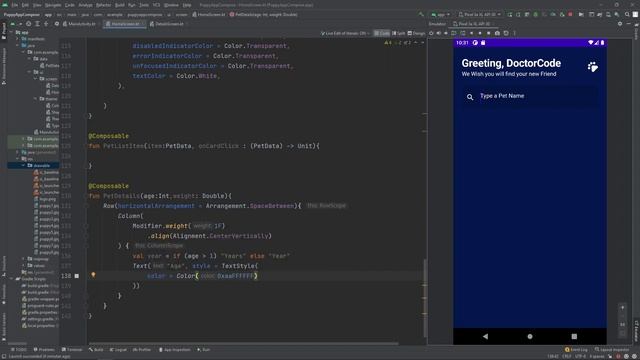The height and width of the screenshot is (360, 640).
Task: Click the white color gutter swatch on line 138
Action: (76, 276)
